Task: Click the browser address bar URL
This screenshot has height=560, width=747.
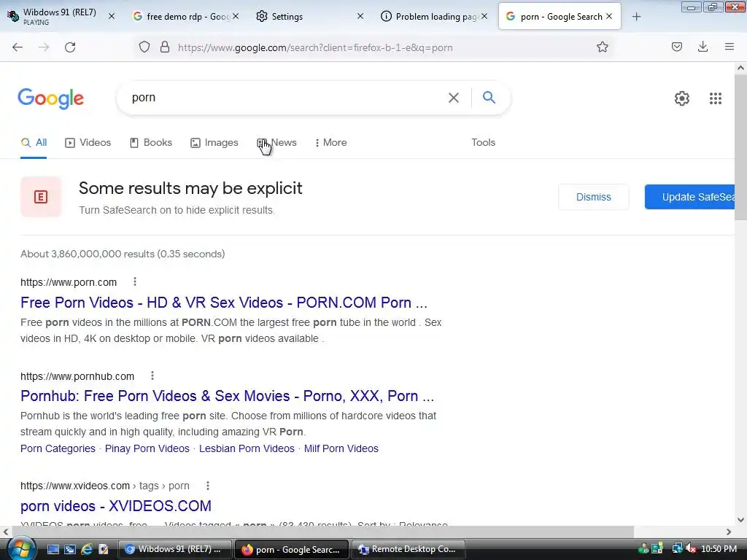Action: (315, 47)
